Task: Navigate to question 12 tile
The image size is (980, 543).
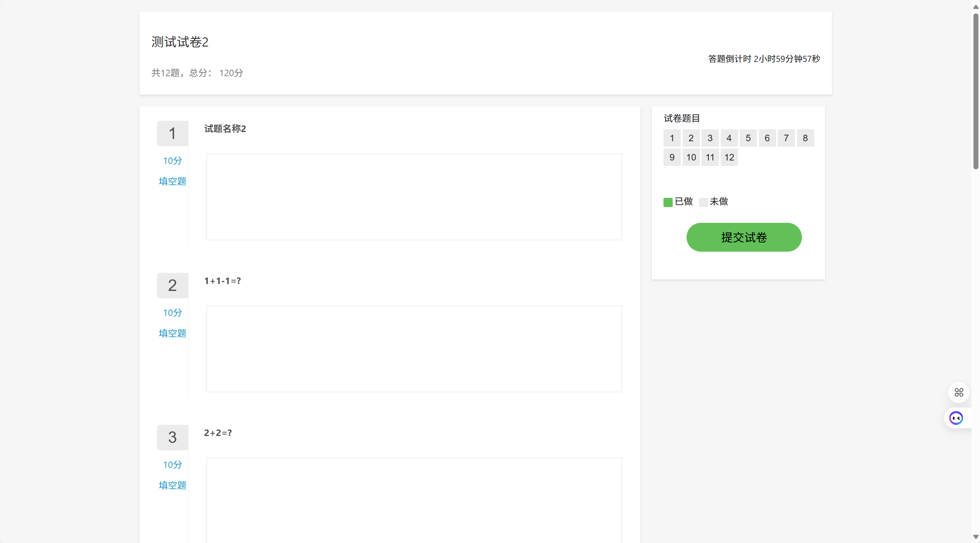Action: (729, 157)
